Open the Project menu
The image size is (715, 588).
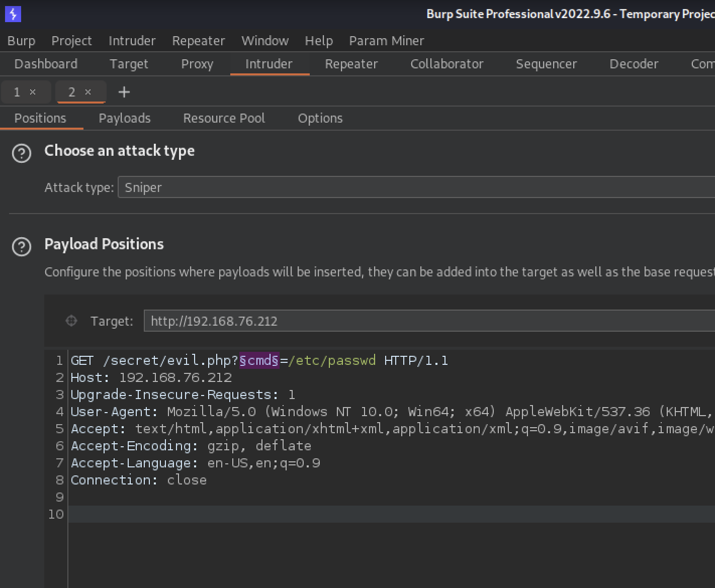pos(71,41)
